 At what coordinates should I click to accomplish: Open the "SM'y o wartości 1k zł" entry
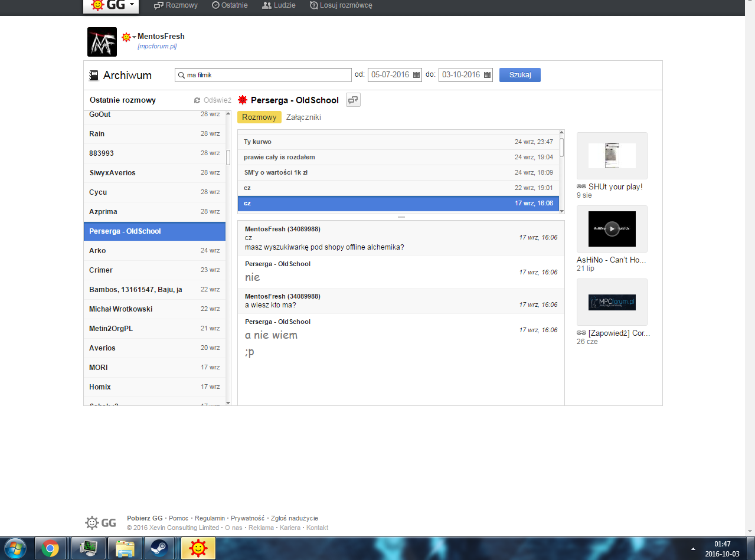coord(398,173)
